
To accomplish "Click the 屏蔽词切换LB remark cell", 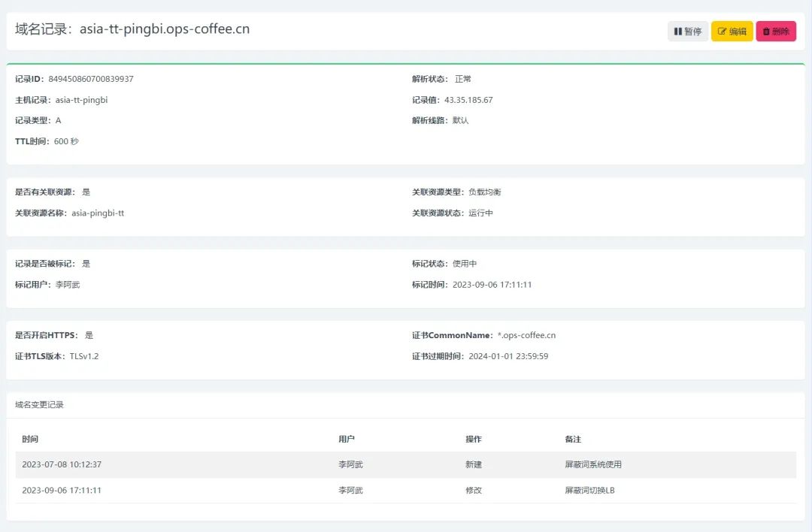I will (590, 491).
